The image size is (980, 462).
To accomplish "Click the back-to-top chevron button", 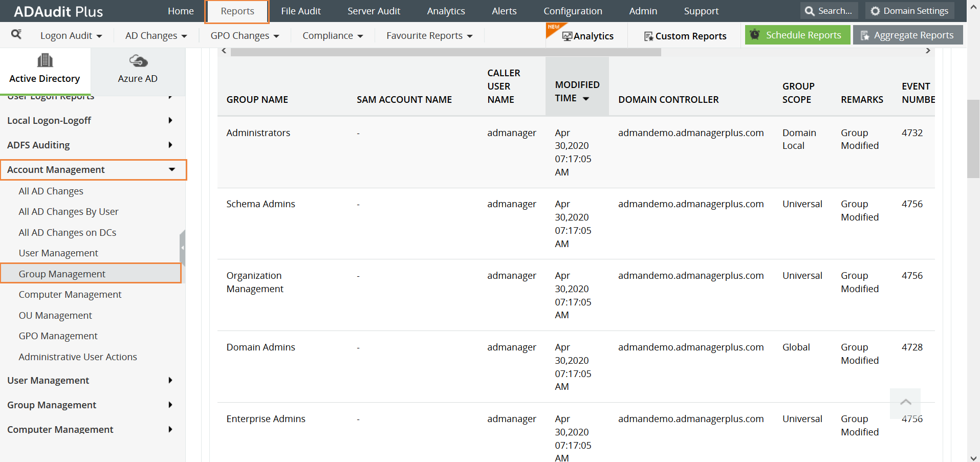I will tap(905, 402).
